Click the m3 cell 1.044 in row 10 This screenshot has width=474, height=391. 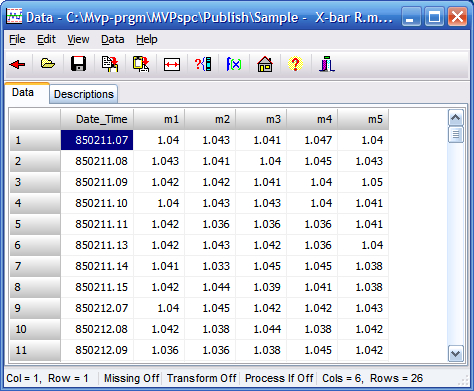coord(261,329)
